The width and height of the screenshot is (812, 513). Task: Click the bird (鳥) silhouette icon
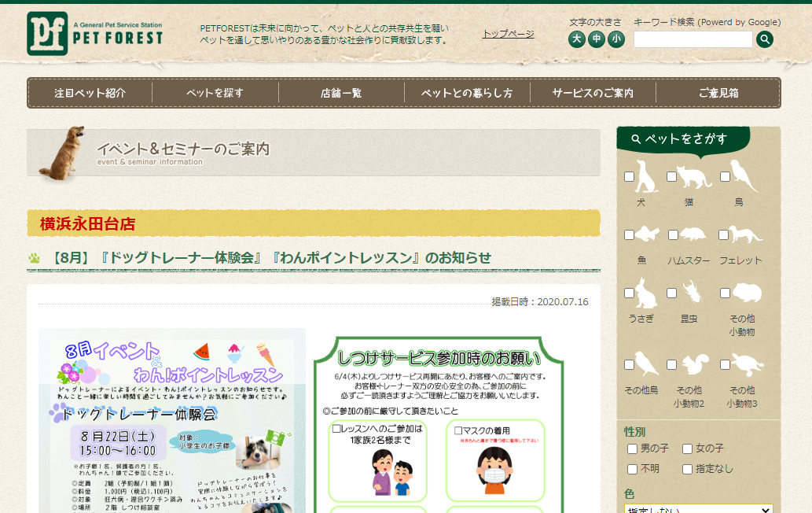[x=744, y=176]
